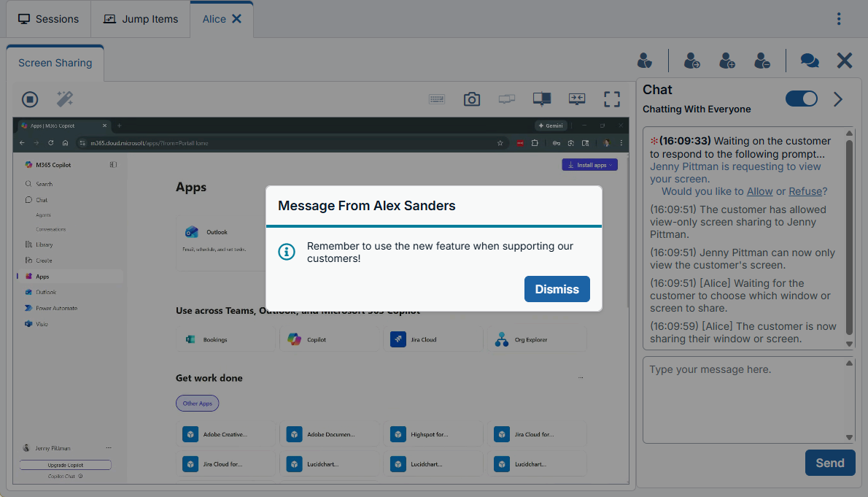868x497 pixels.
Task: Open the Jump Items tab
Action: 141,19
